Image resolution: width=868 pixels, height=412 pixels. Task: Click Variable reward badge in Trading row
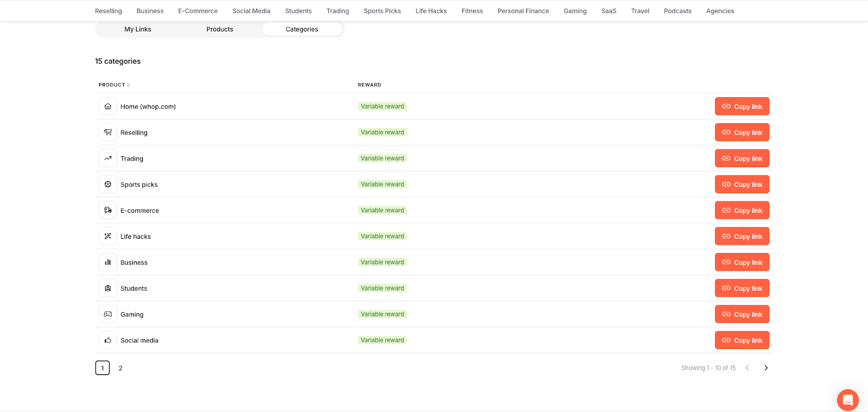382,159
